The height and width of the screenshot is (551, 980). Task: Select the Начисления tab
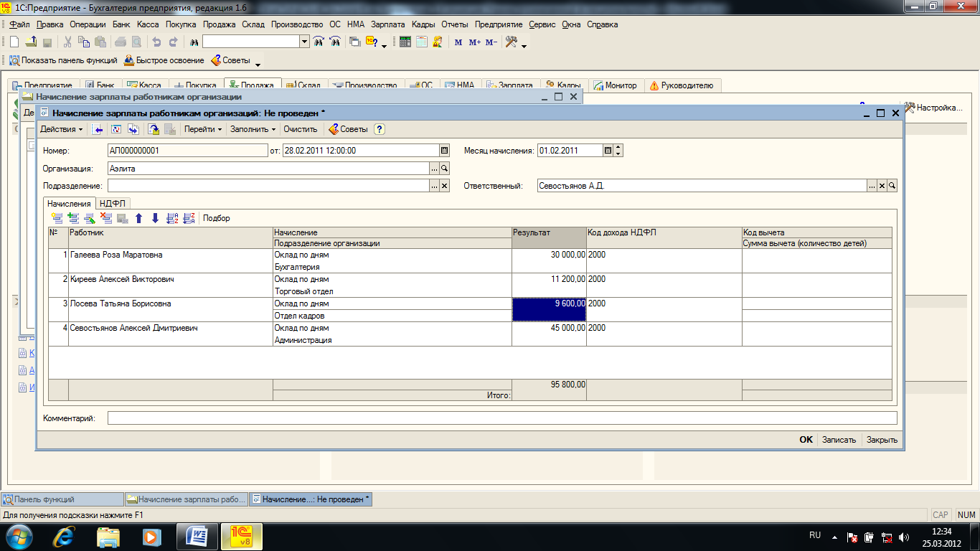coord(70,204)
